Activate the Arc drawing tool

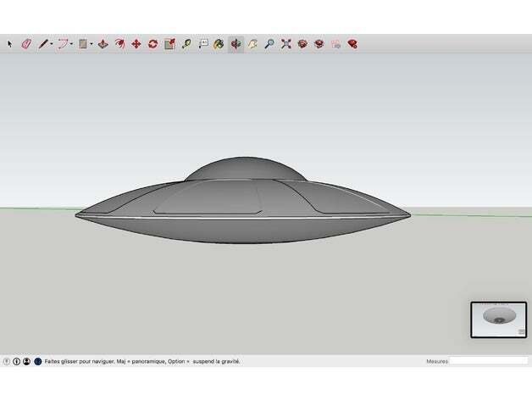coord(63,43)
